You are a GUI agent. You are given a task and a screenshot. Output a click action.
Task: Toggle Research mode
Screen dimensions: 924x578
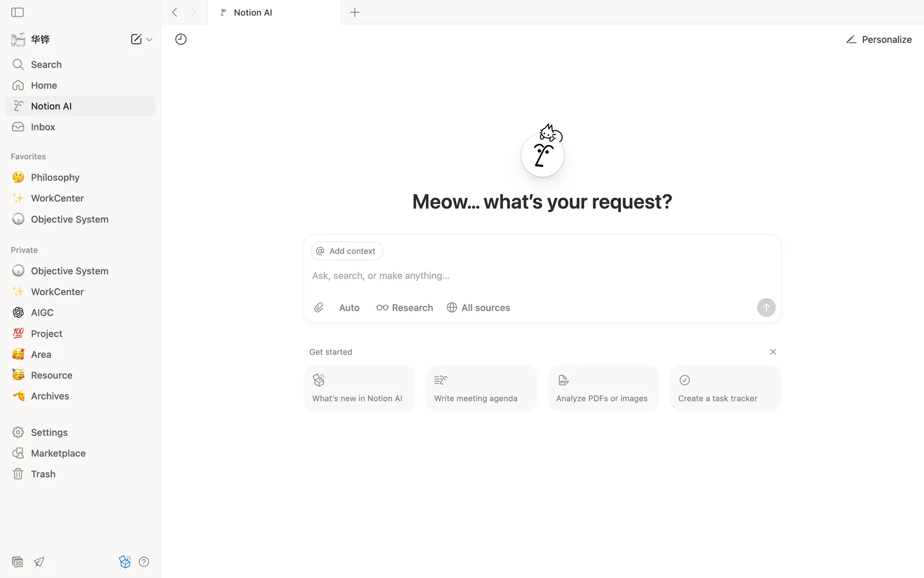tap(405, 308)
